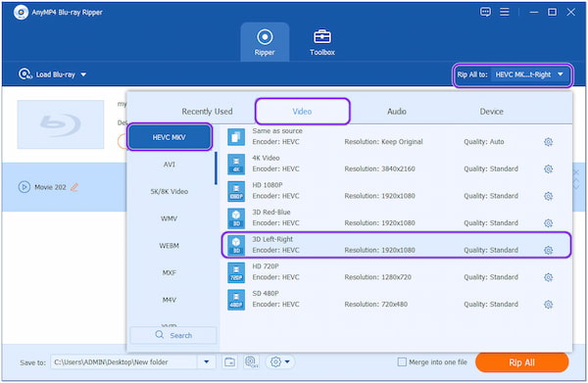Enable Merge into one file checkbox
Viewport: 588px width, 383px height.
(402, 362)
